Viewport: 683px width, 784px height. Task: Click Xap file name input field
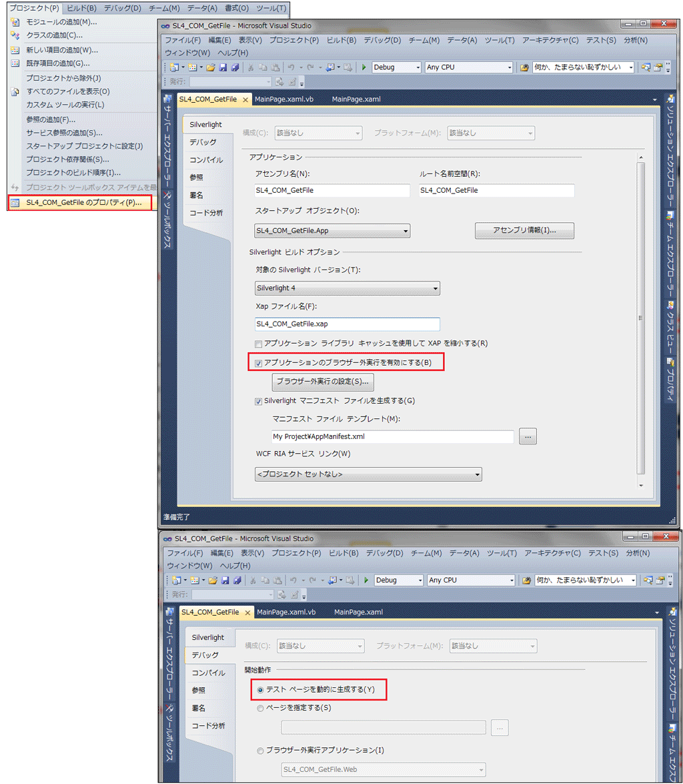347,324
